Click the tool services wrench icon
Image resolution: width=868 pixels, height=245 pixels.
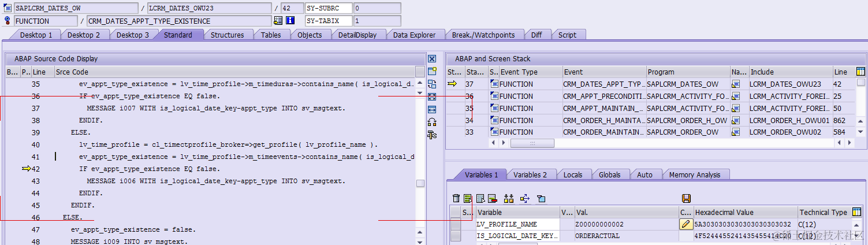[432, 135]
